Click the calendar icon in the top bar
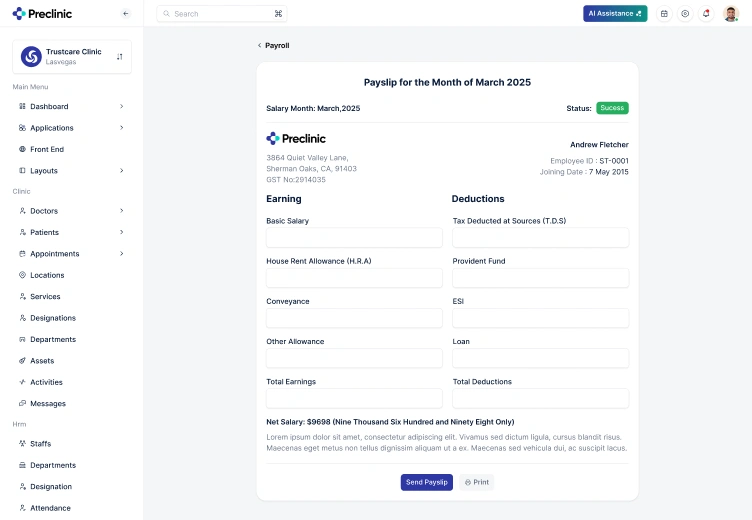 point(664,13)
